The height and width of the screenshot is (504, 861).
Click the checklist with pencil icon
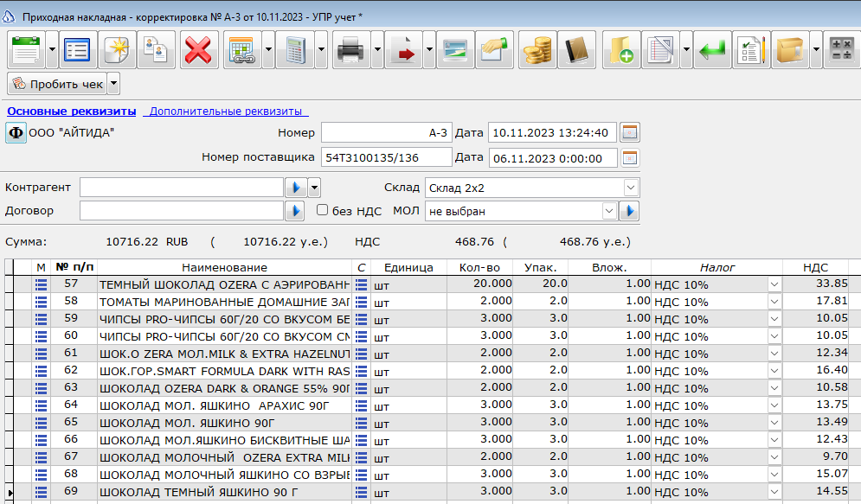751,50
